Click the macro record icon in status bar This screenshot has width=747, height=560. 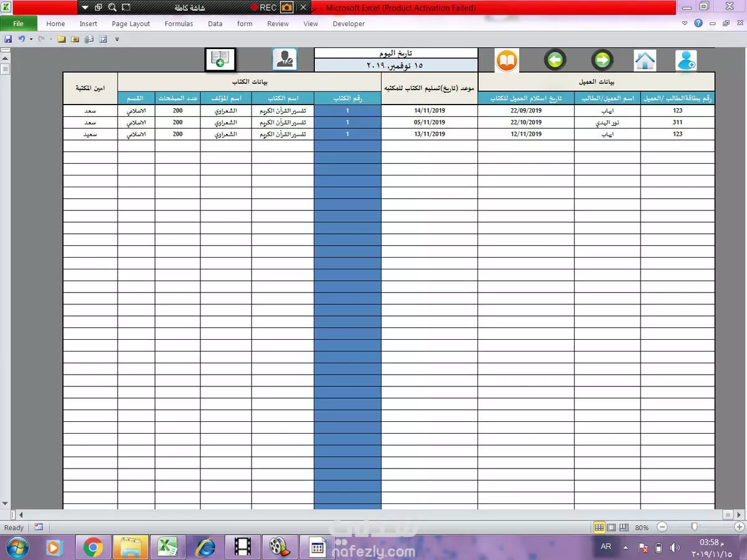[x=39, y=527]
